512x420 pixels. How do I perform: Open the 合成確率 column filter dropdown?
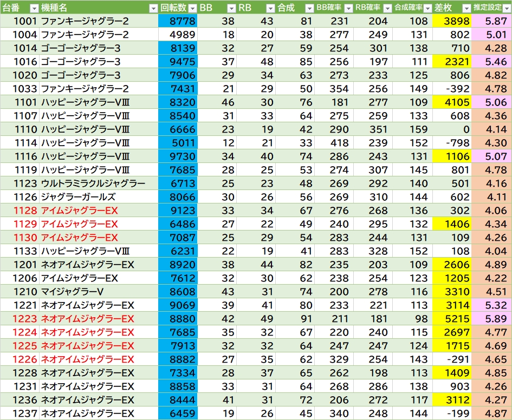tap(427, 8)
